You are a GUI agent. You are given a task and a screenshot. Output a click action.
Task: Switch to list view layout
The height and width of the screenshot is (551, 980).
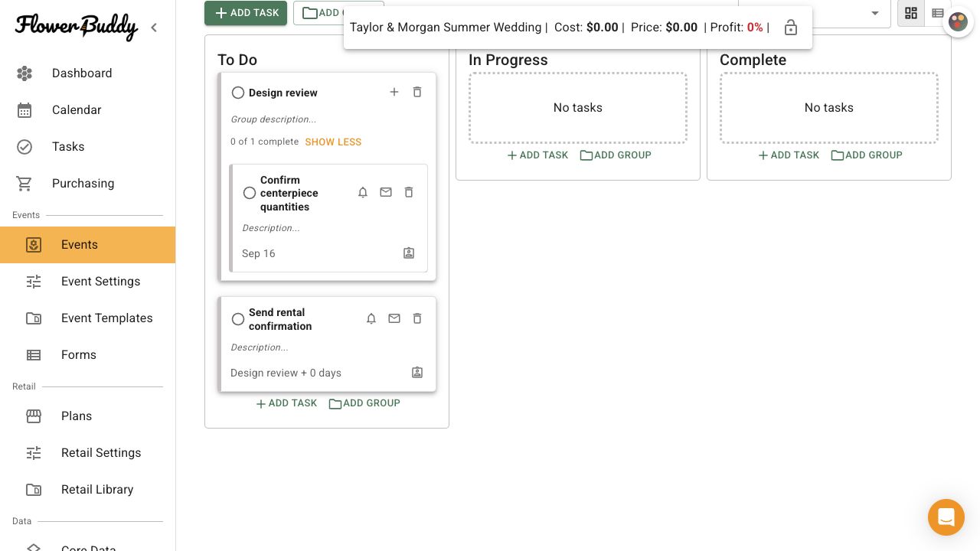[937, 13]
